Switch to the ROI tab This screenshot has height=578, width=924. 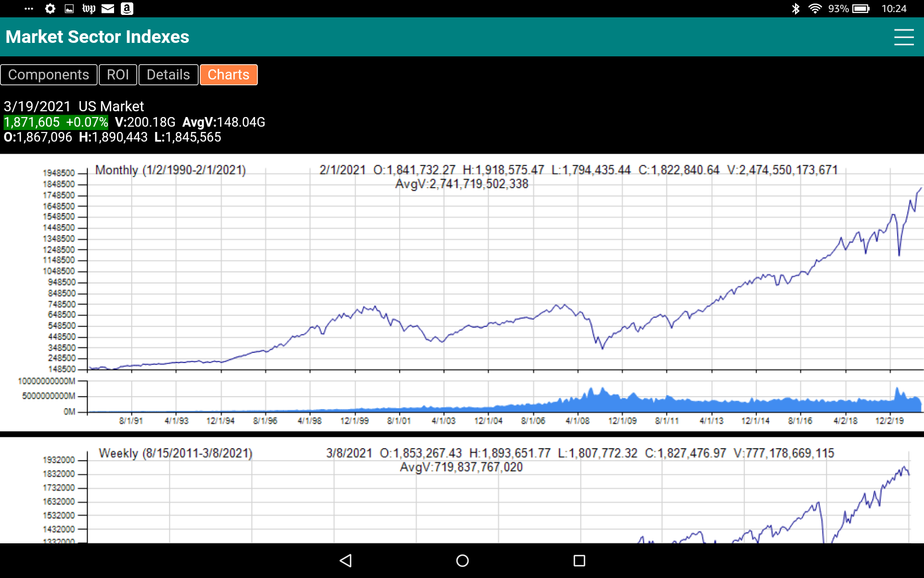click(118, 75)
